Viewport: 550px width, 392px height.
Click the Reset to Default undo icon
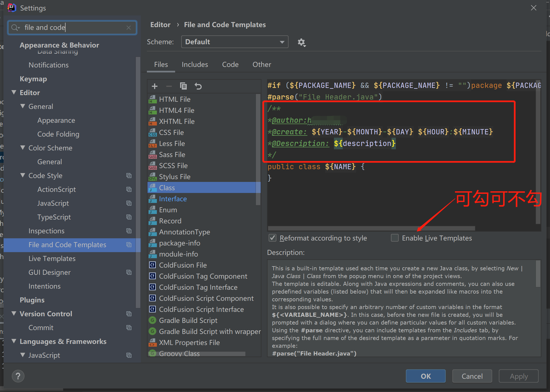198,86
